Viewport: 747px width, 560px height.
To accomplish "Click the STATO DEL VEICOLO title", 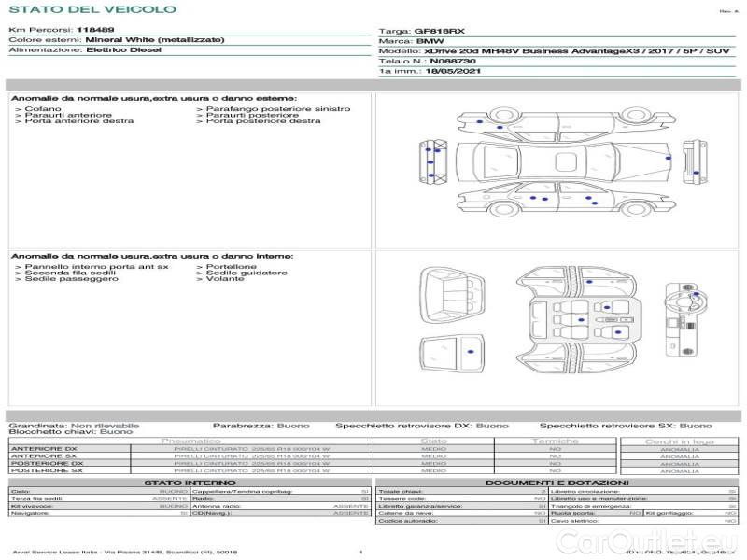I will click(x=92, y=9).
